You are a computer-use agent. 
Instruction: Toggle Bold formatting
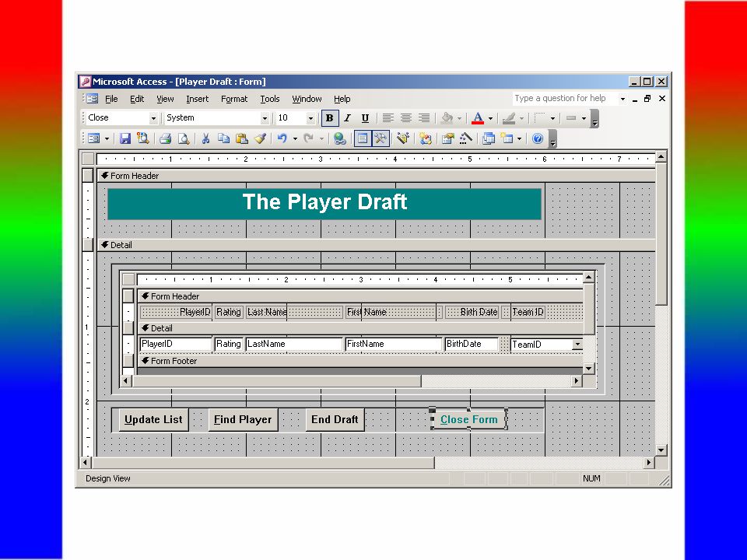click(x=330, y=118)
